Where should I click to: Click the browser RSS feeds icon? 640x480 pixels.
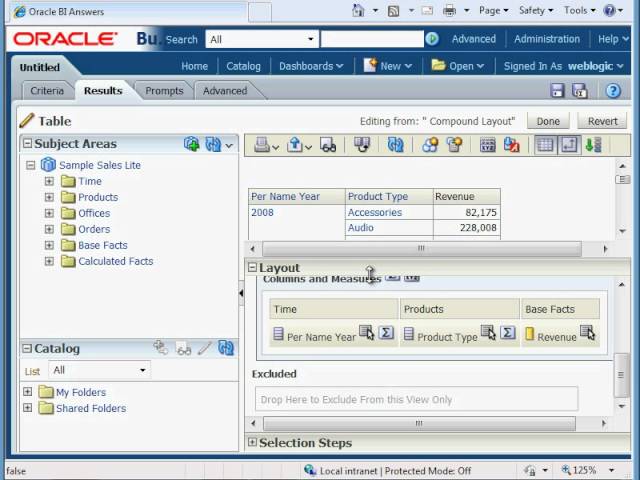393,11
